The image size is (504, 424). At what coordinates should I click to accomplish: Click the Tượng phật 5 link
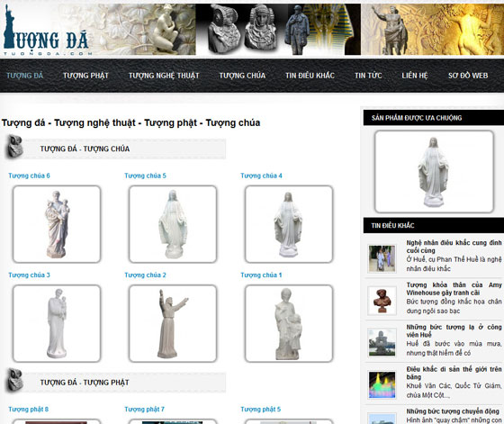tap(261, 410)
